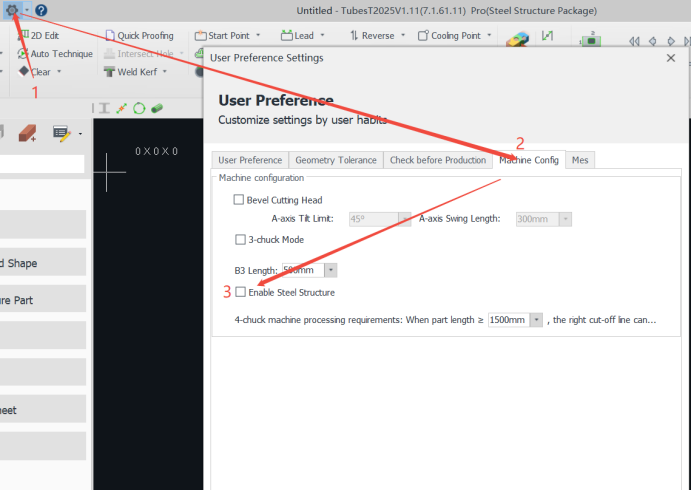Open the Clear dropdown arrow

click(x=59, y=72)
